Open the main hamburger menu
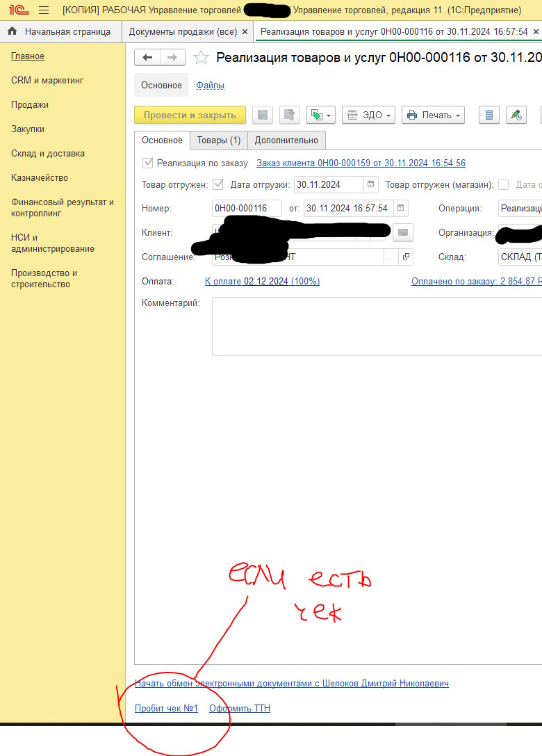This screenshot has height=756, width=542. tap(43, 10)
